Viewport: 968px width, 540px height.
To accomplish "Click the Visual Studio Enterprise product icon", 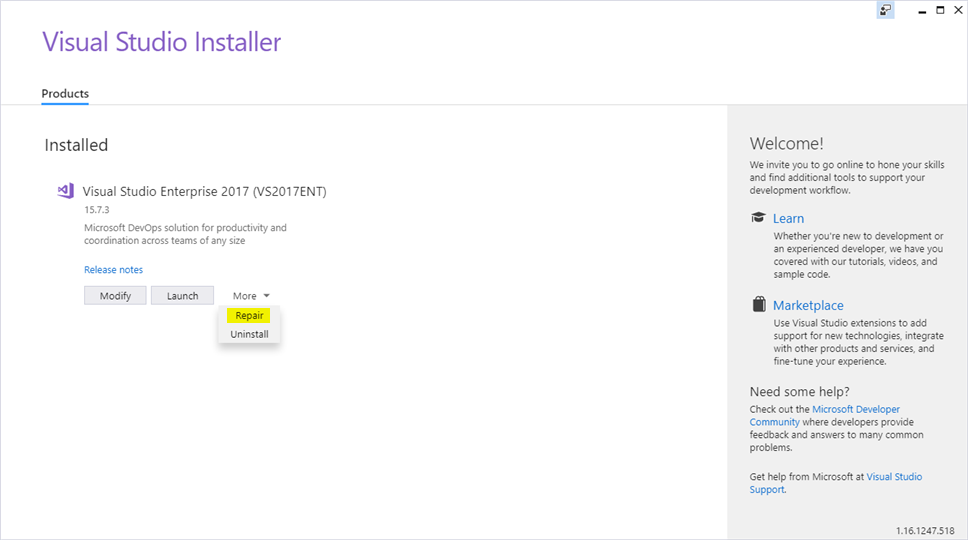I will click(x=65, y=191).
